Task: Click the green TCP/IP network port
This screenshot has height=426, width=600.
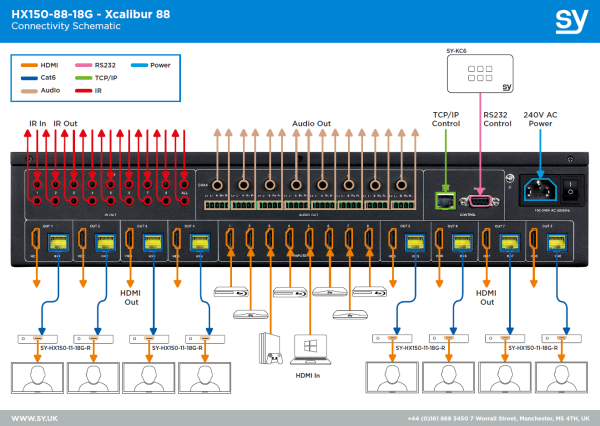Action: click(445, 201)
